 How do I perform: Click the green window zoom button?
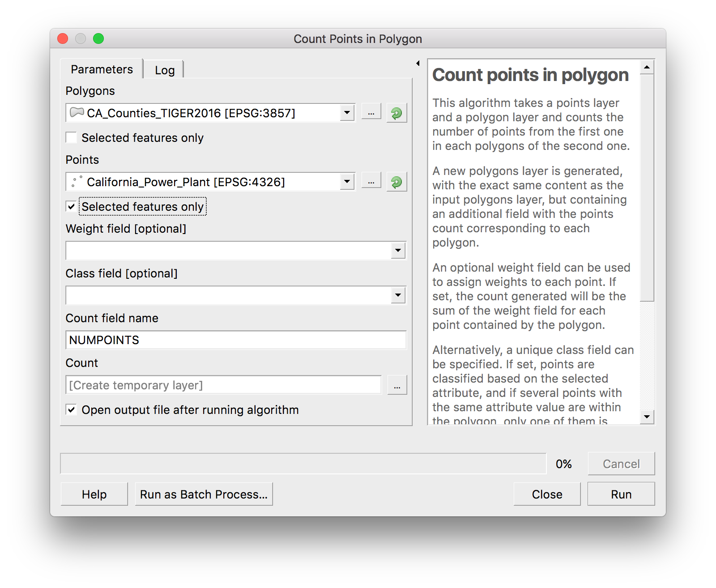click(x=98, y=39)
